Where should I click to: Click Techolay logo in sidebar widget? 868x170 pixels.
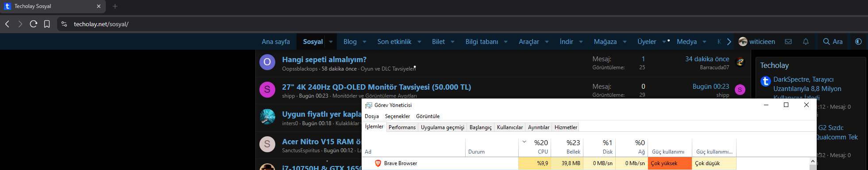click(x=765, y=81)
